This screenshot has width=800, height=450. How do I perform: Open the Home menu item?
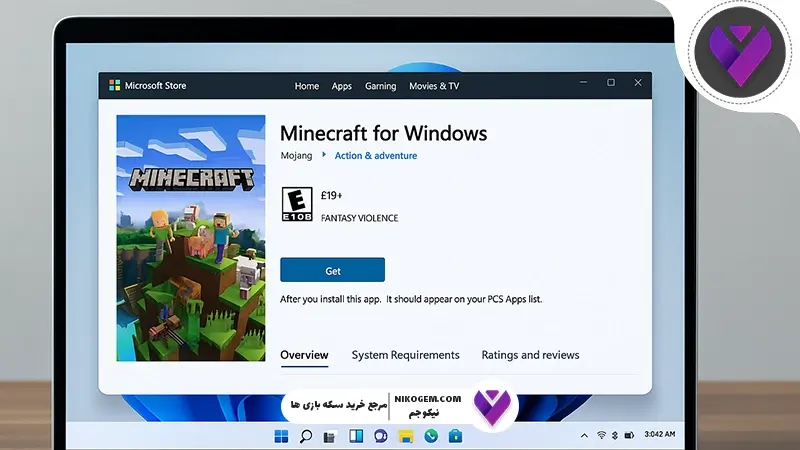(307, 86)
